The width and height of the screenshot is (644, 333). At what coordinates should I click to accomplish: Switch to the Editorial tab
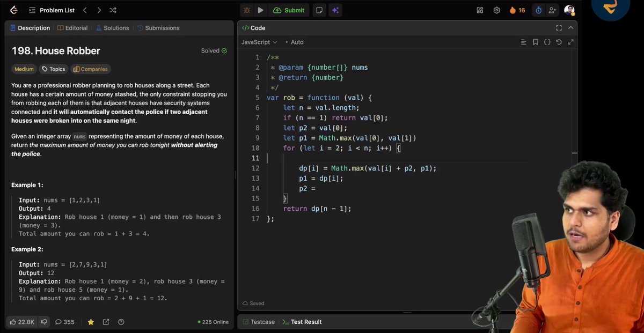pyautogui.click(x=72, y=28)
